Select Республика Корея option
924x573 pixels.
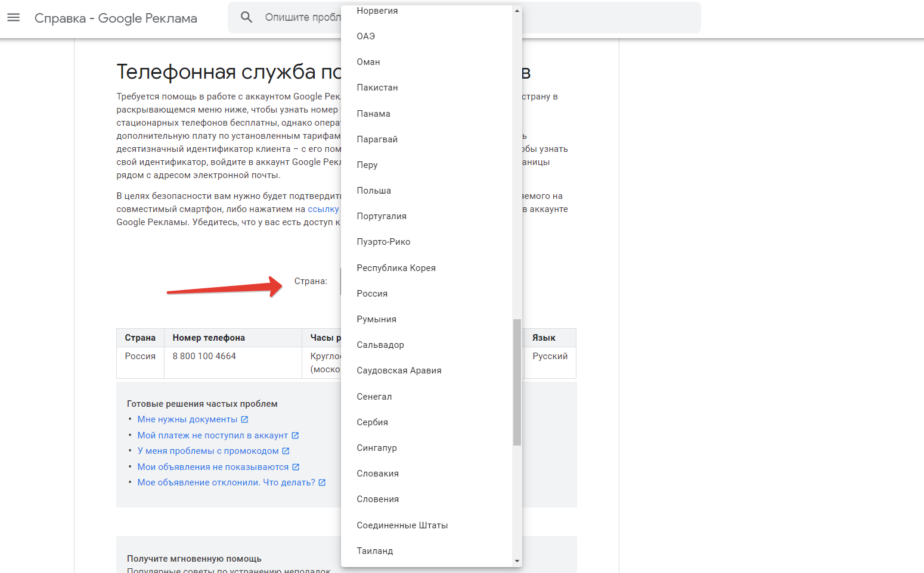[426, 268]
